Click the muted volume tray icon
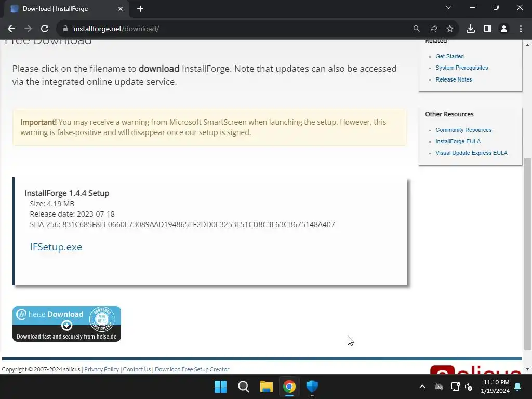532x399 pixels. 469,387
